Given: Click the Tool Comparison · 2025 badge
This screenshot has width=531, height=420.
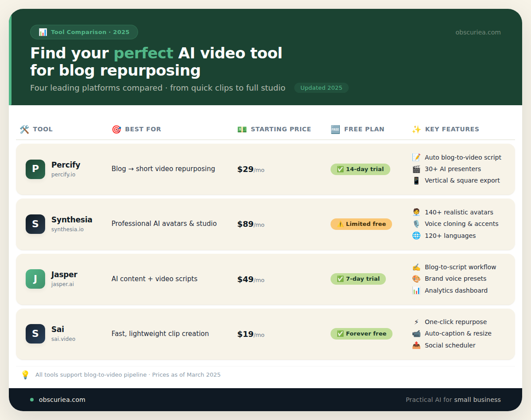Looking at the screenshot, I should click(84, 32).
